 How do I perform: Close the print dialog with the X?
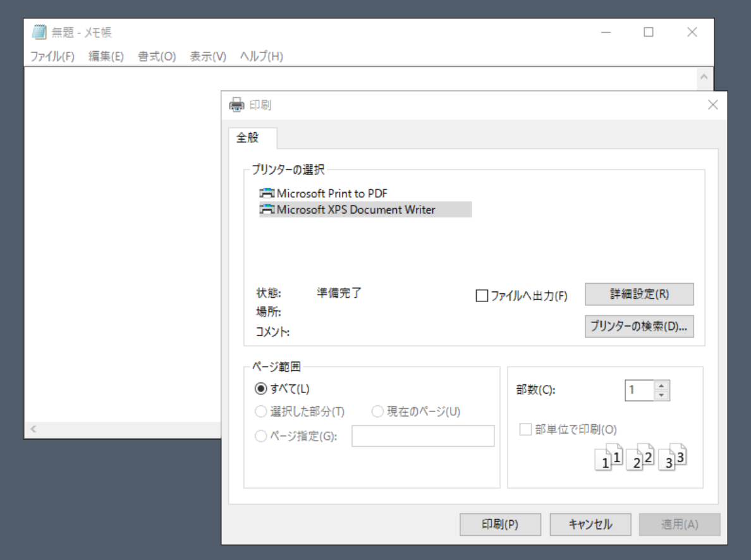click(x=712, y=105)
